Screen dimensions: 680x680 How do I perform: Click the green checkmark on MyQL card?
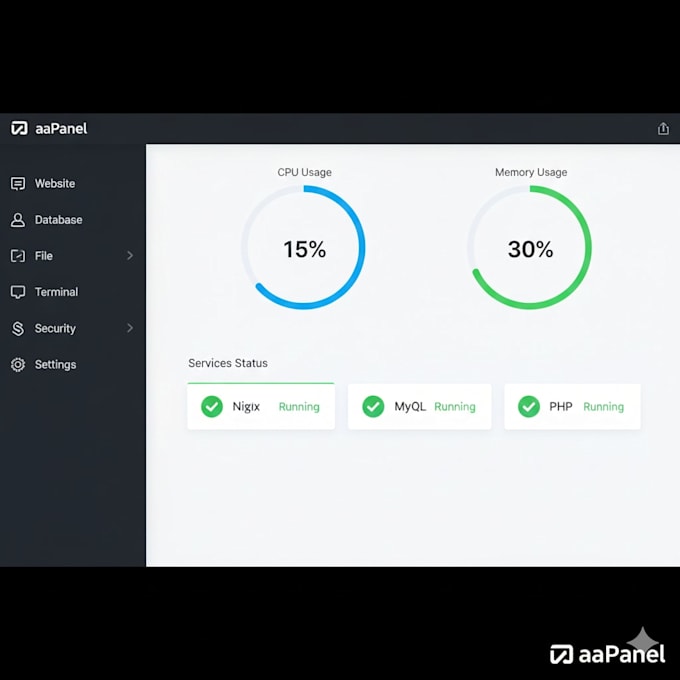(x=373, y=406)
